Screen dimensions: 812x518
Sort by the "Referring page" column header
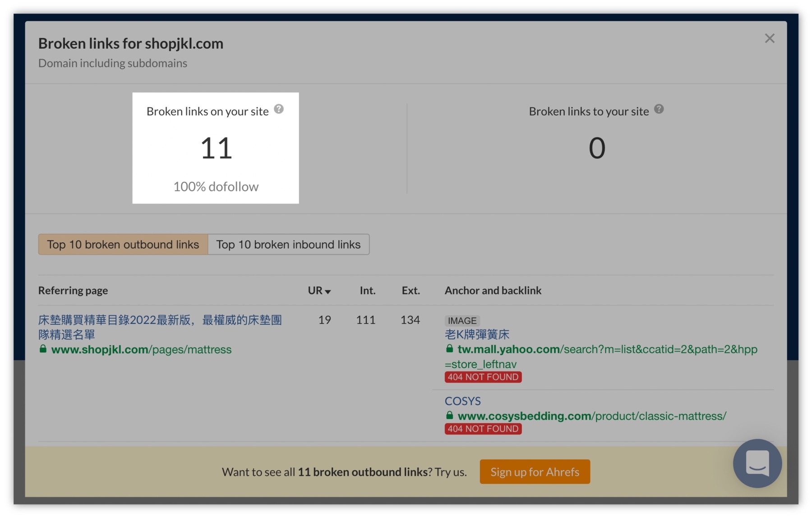pos(73,291)
